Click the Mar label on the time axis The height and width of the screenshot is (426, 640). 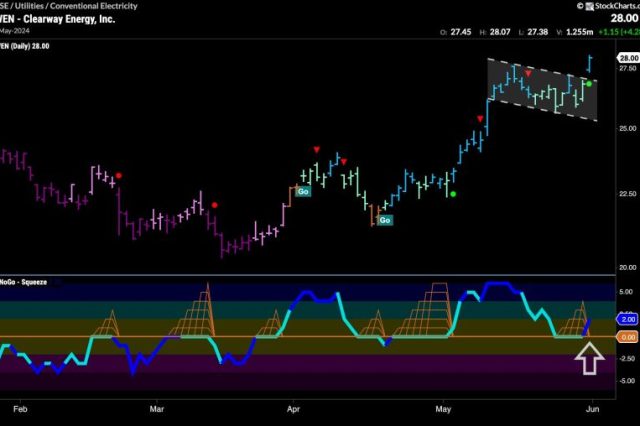[x=157, y=409]
